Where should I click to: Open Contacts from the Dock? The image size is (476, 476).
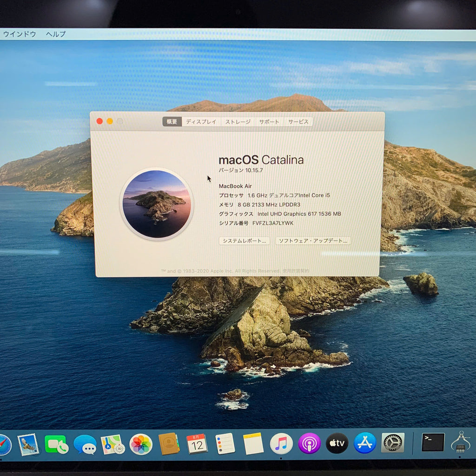(169, 444)
